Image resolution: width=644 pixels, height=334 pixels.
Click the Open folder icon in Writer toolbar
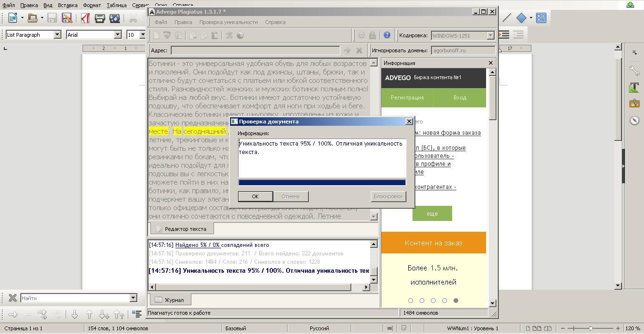pyautogui.click(x=33, y=18)
